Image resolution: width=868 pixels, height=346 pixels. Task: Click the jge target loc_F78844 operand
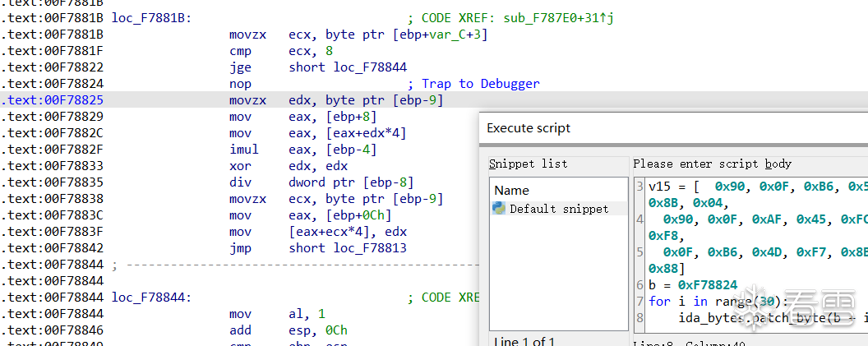370,67
